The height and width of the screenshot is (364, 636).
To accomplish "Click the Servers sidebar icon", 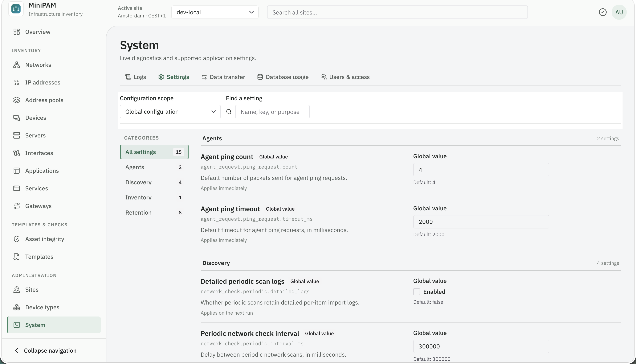I will (17, 136).
